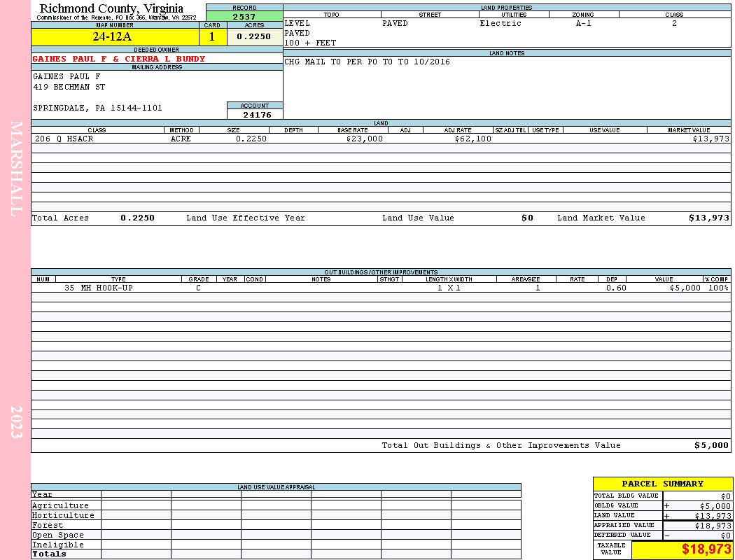
Task: Click red TAXABLE VALUE $18,973
Action: click(706, 549)
